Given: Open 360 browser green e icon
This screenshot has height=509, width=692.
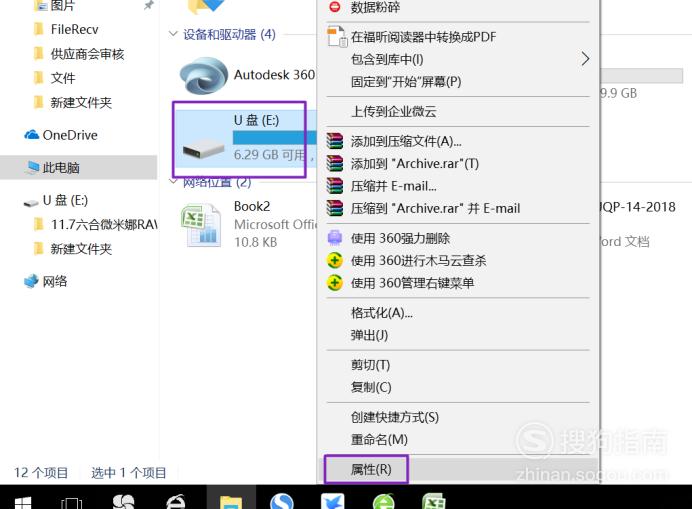Looking at the screenshot, I should (x=384, y=501).
